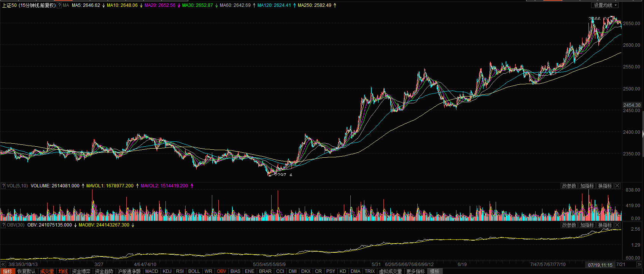Click the help icon next to MA label
This screenshot has height=274, width=644.
(59, 5)
